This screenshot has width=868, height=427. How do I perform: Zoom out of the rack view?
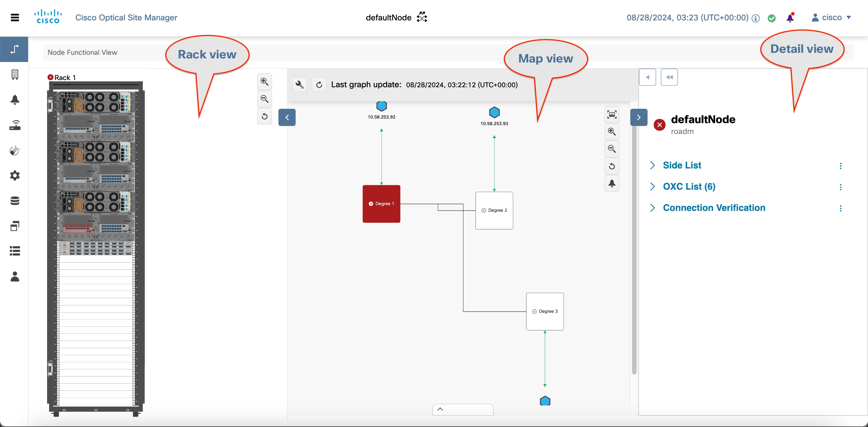click(265, 99)
